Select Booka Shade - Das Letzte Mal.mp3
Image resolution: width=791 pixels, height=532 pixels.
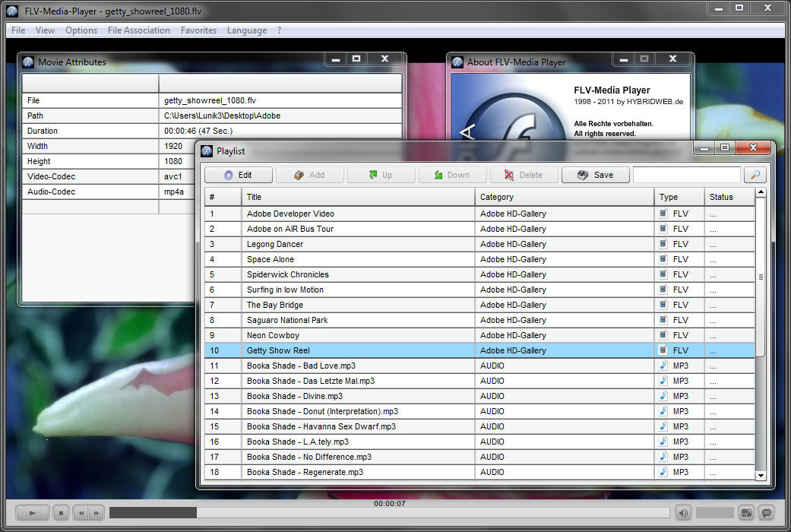[479, 381]
